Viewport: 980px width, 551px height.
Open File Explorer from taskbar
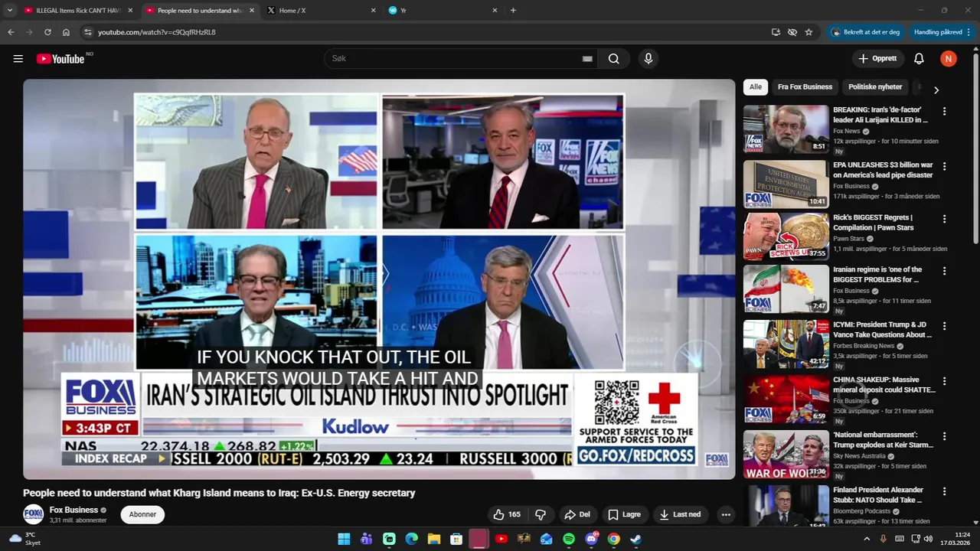(434, 539)
